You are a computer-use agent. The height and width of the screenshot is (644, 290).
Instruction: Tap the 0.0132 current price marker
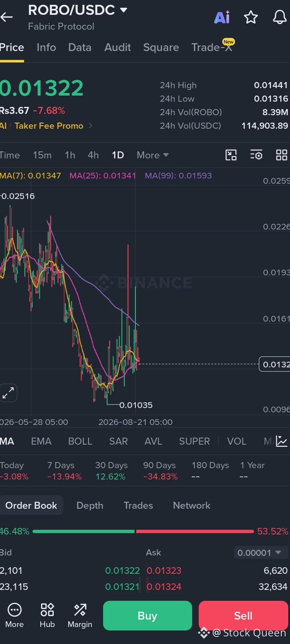(275, 364)
